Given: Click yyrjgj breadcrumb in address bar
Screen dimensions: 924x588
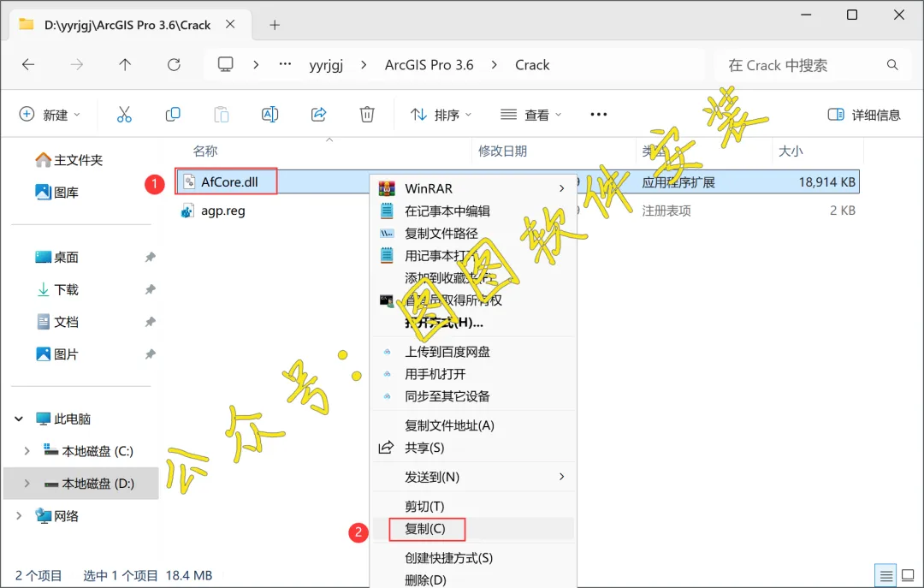Looking at the screenshot, I should click(x=326, y=65).
